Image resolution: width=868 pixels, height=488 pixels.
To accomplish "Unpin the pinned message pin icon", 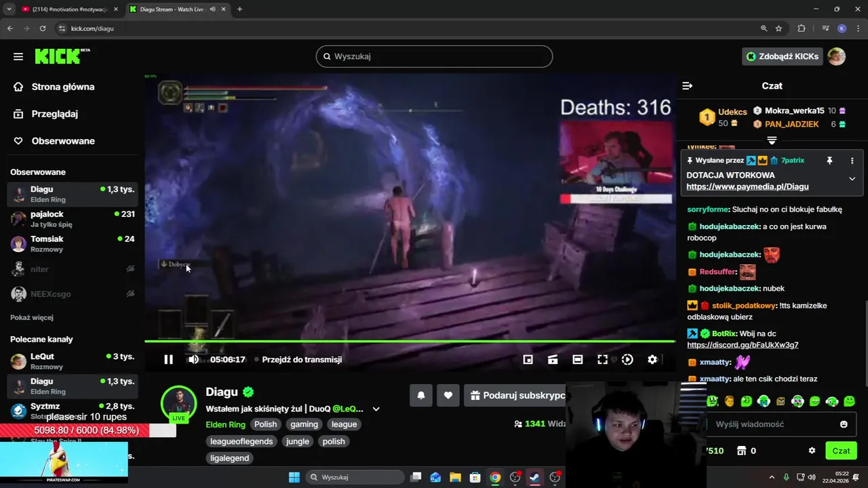I will (829, 161).
